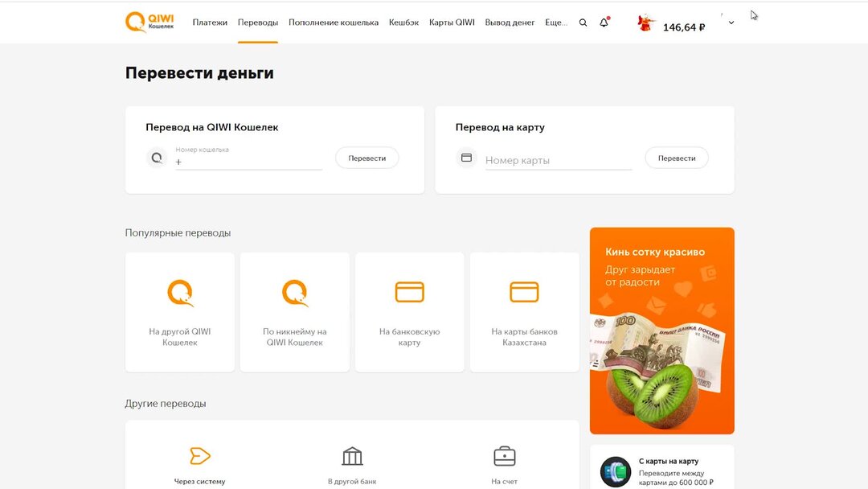Open the На счет label
The height and width of the screenshot is (489, 868).
[x=504, y=481]
